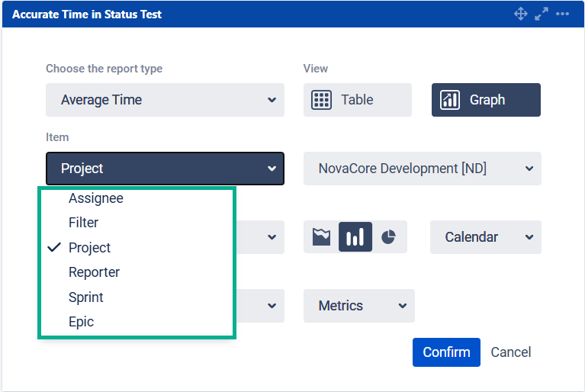This screenshot has height=392, width=585.
Task: Open the three-dot more options menu
Action: (563, 14)
